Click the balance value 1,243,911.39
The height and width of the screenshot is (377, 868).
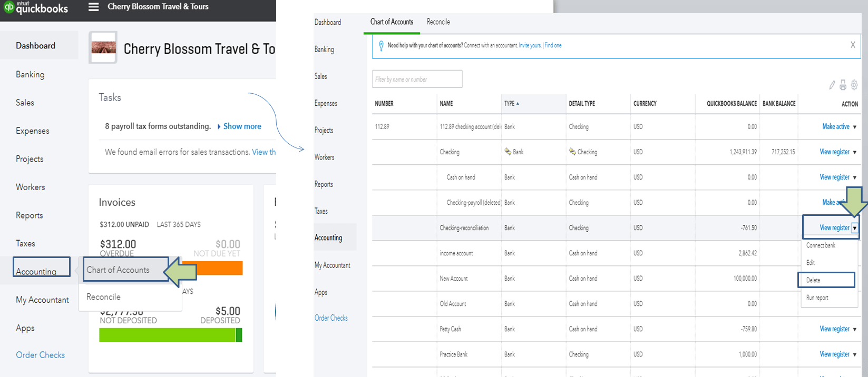tap(743, 152)
